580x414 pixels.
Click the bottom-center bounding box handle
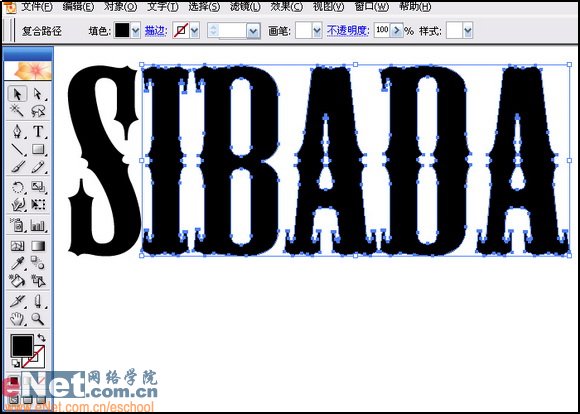[x=355, y=256]
